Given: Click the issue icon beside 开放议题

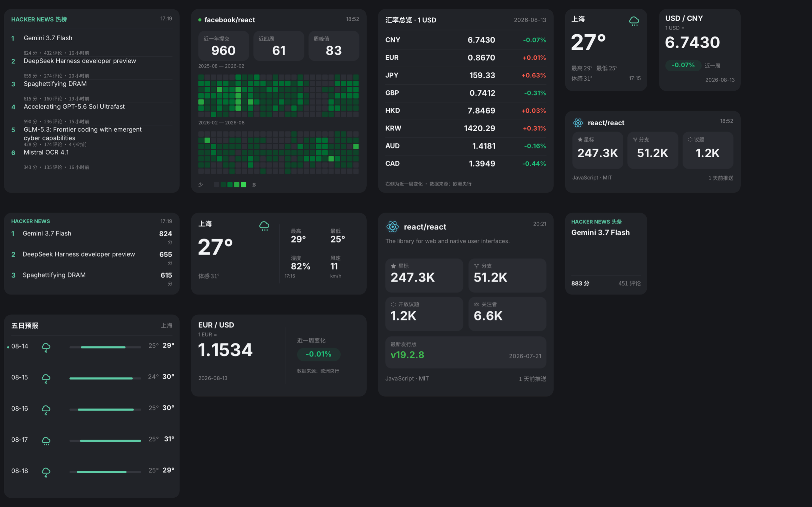Looking at the screenshot, I should [x=393, y=304].
